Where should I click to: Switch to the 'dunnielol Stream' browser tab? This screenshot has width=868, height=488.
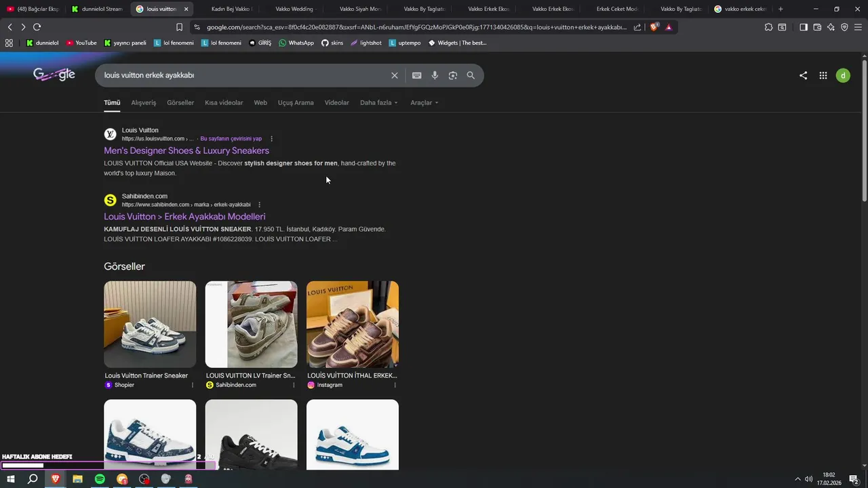click(x=96, y=9)
